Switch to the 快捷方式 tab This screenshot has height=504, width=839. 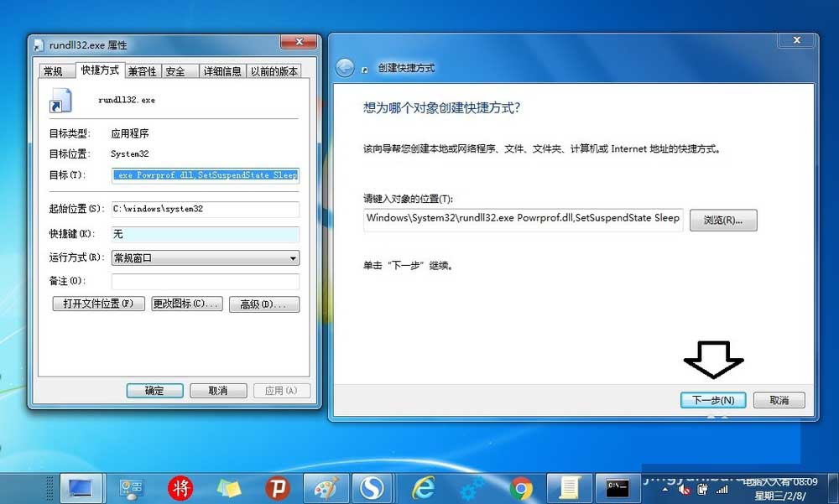click(100, 70)
